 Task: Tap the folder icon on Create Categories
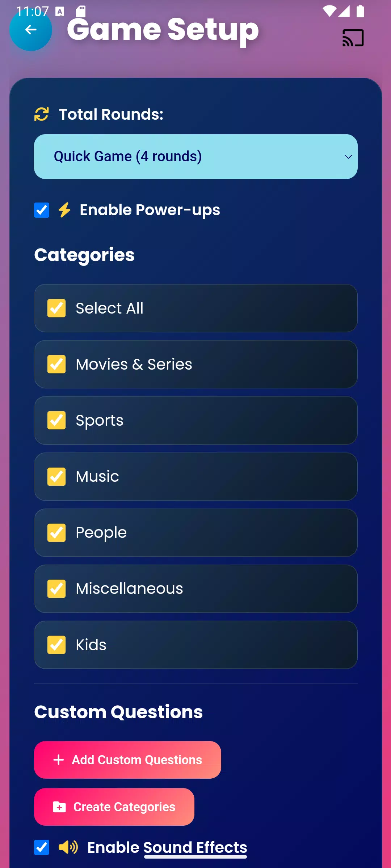pos(59,807)
